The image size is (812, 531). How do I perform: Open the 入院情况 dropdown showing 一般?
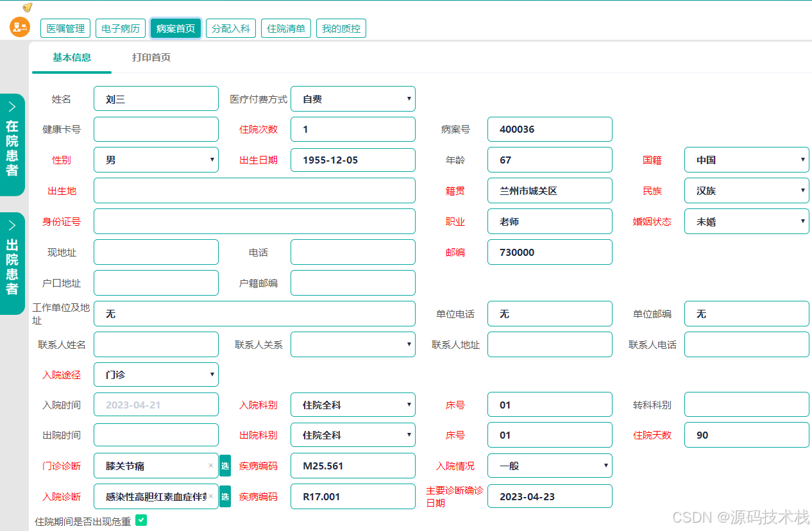(x=550, y=466)
